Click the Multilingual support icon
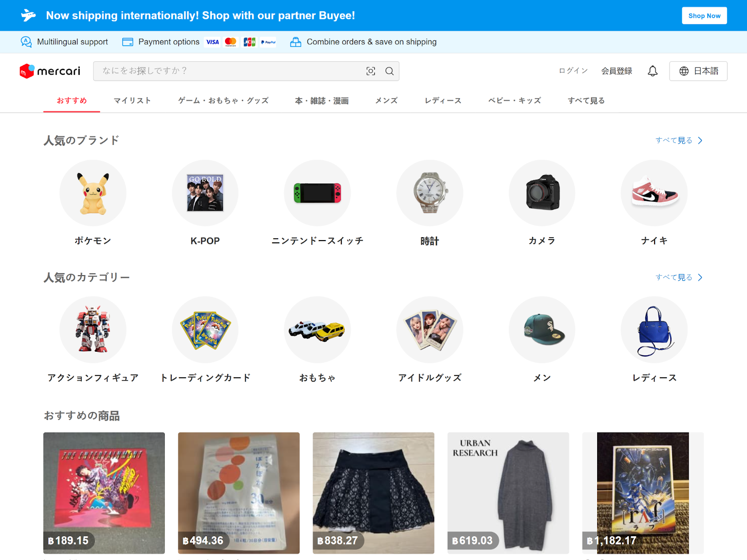This screenshot has width=747, height=560. point(26,42)
